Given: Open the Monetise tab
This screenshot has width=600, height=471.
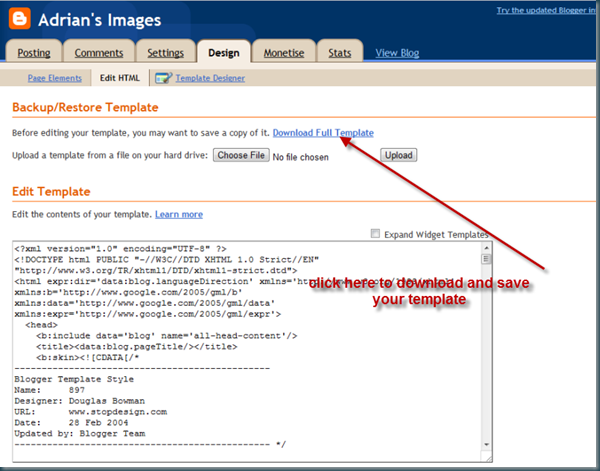Looking at the screenshot, I should [284, 53].
